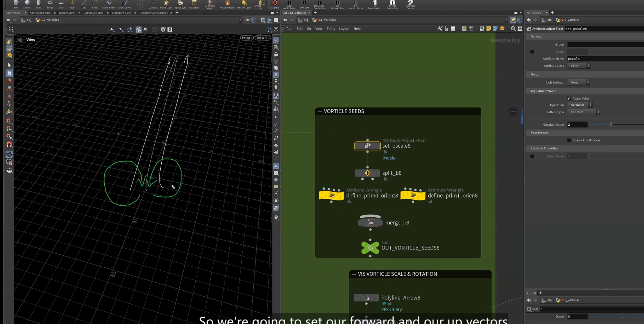
Task: Open Pattern Type dropdown set to Constant
Action: click(584, 112)
